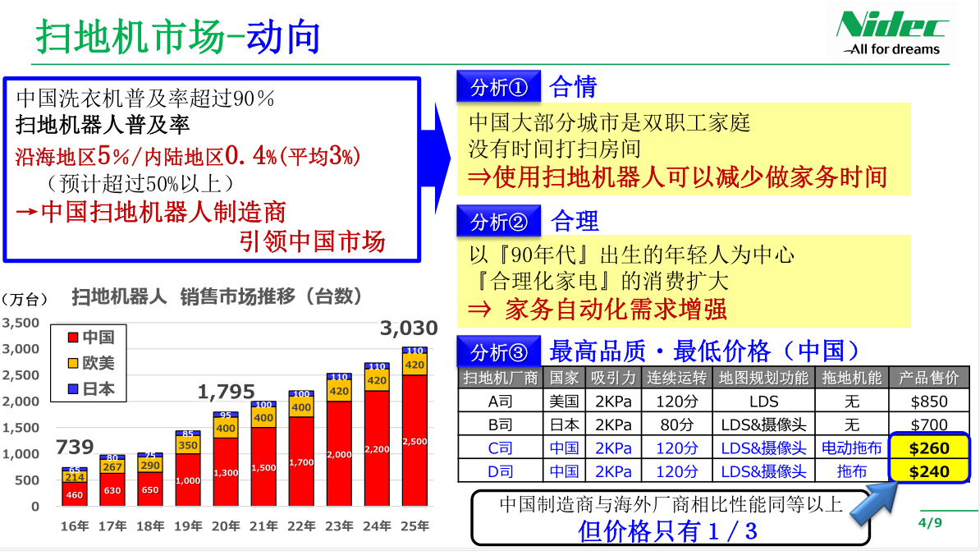Image resolution: width=980 pixels, height=551 pixels.
Task: Select the 地图规划功能 table header
Action: 763,378
